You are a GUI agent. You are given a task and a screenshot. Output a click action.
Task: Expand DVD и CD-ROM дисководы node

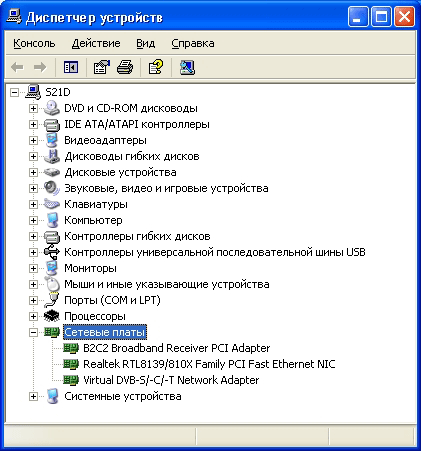(33, 108)
